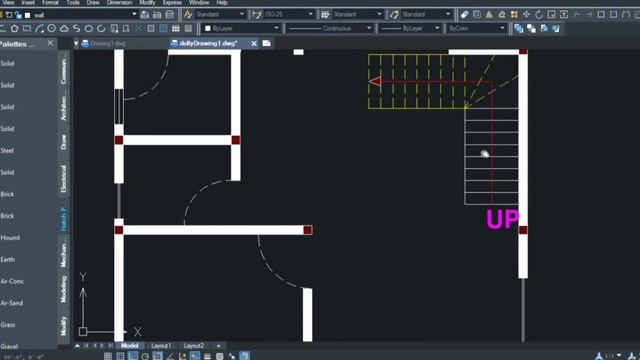Select the Ellipse draw tool
Screen dimensions: 640x360
[x=89, y=29]
